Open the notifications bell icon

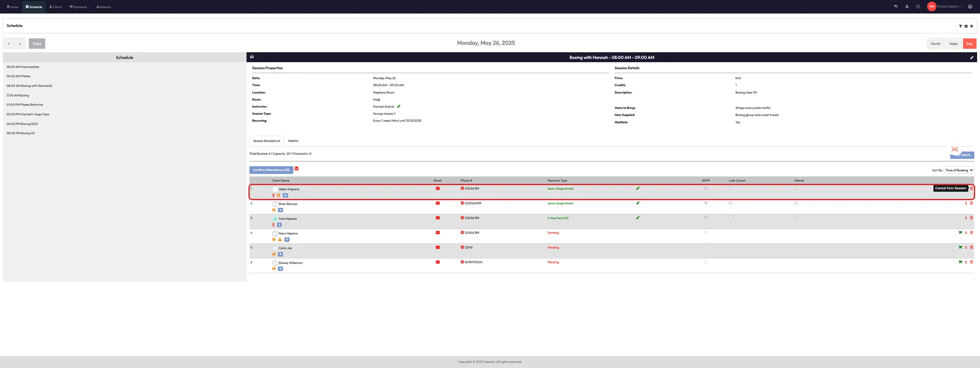click(x=907, y=7)
